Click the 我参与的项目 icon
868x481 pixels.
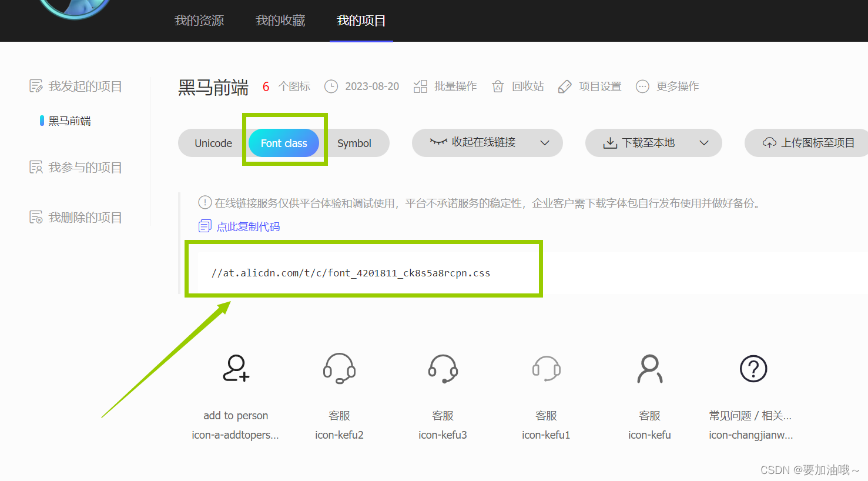pyautogui.click(x=36, y=168)
